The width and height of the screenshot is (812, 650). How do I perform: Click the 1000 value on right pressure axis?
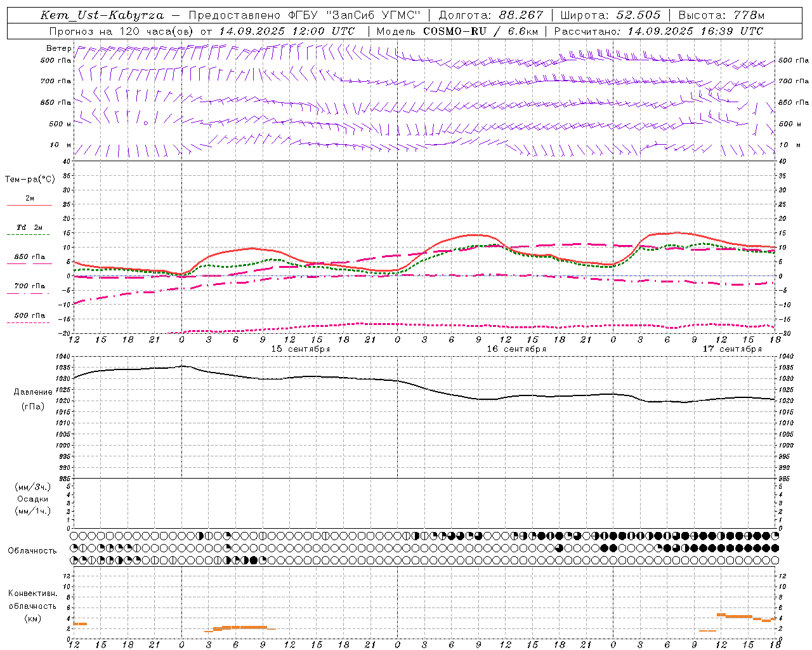pos(786,446)
